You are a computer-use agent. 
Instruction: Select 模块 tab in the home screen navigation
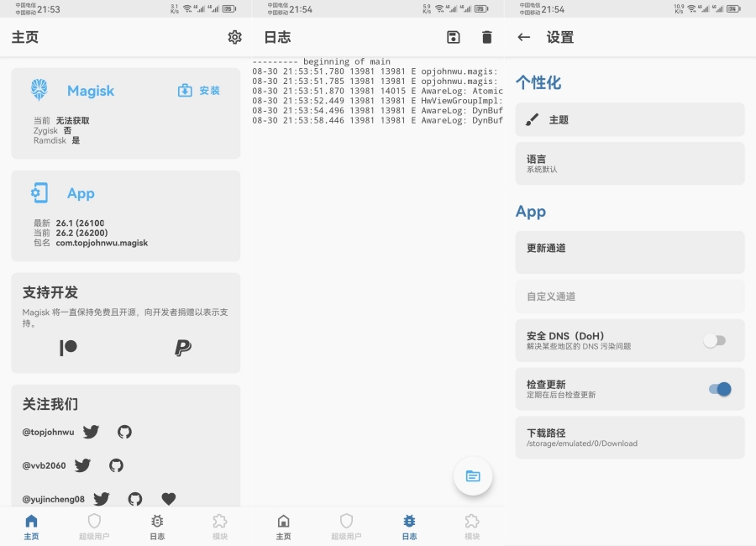[220, 527]
